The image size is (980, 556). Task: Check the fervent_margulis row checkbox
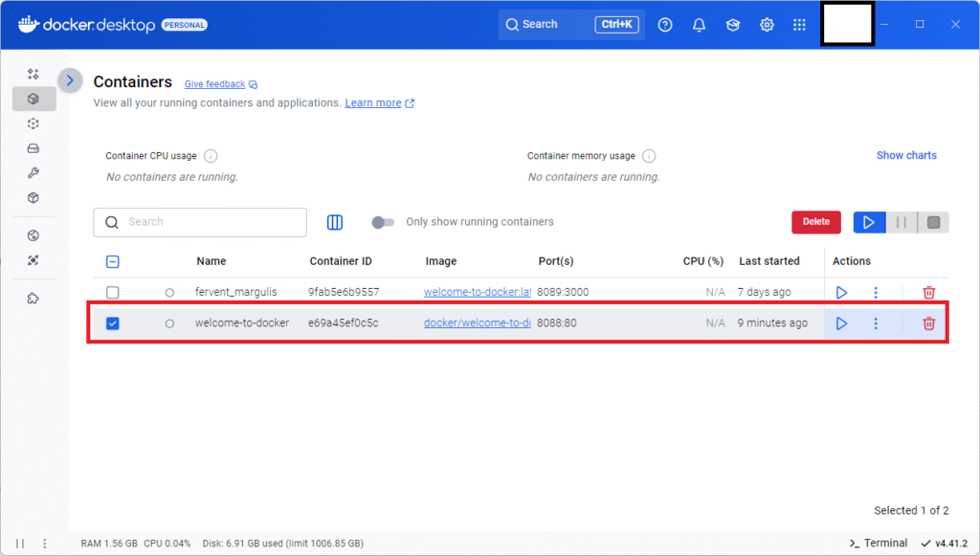pyautogui.click(x=113, y=293)
